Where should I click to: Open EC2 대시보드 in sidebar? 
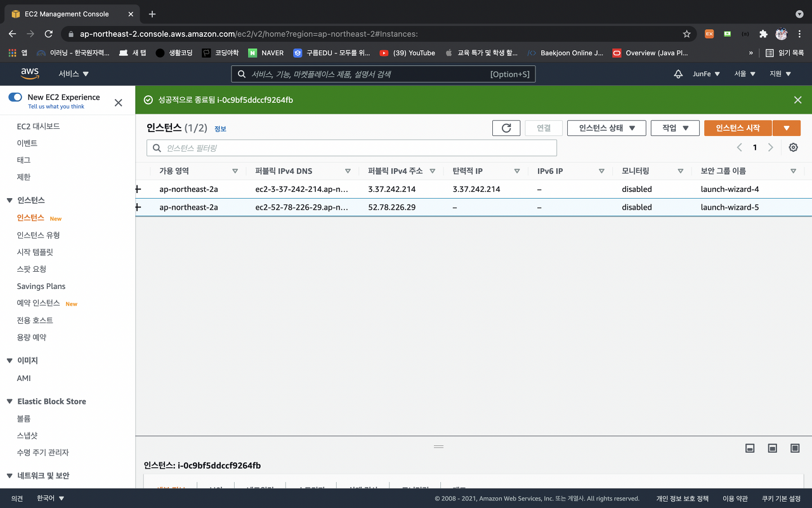coord(38,126)
